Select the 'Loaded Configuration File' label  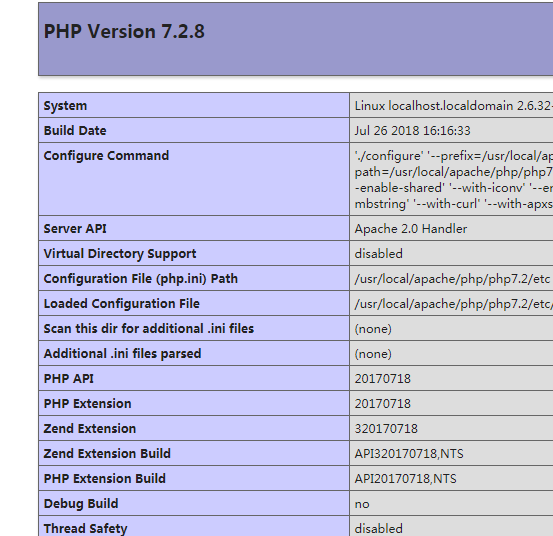tap(122, 304)
